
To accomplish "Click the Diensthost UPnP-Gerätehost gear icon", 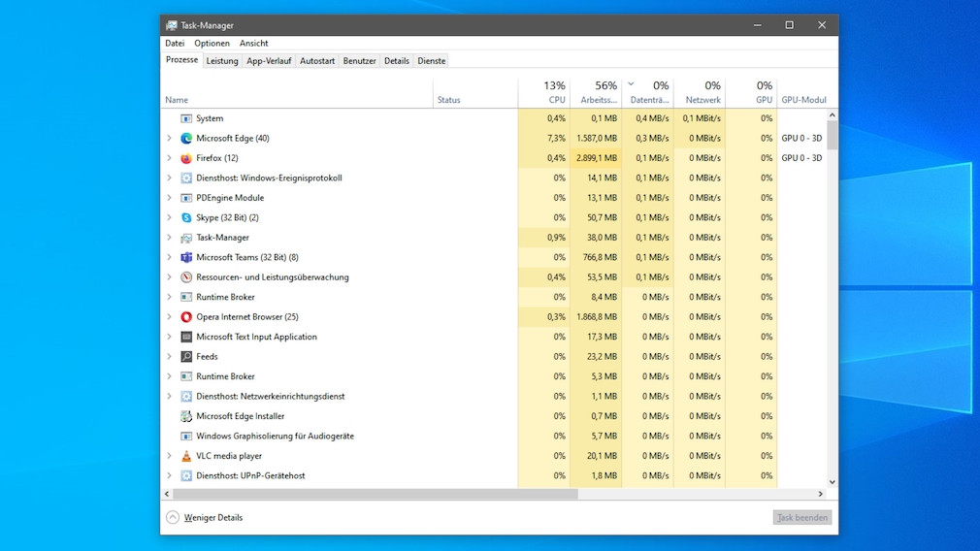I will click(186, 475).
